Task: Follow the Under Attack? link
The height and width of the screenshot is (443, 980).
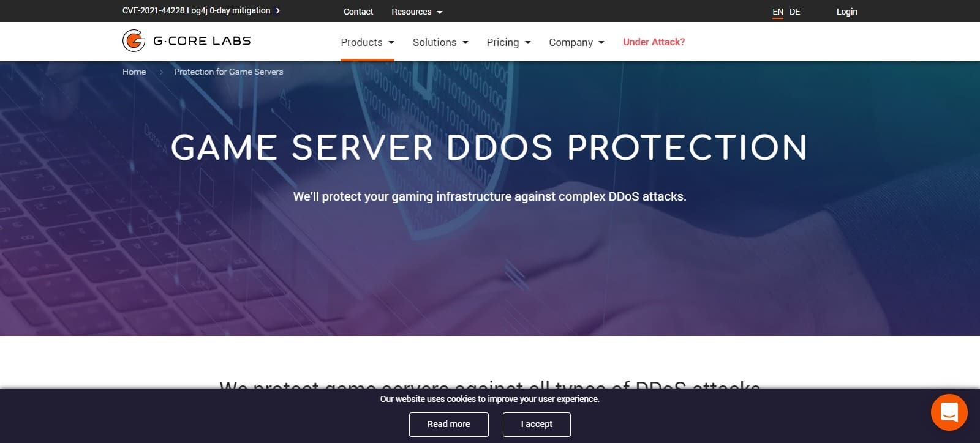Action: click(654, 42)
